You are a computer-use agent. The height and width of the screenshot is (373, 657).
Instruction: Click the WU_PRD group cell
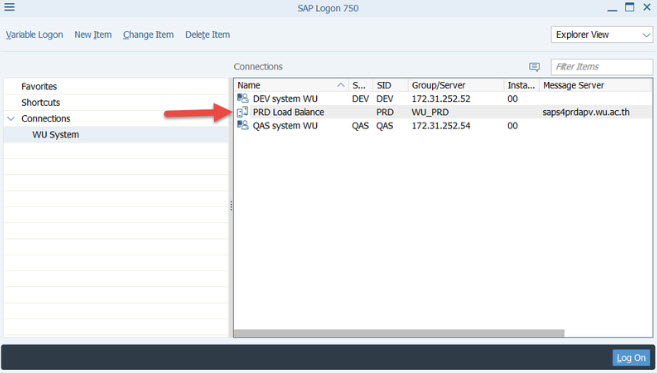click(x=430, y=112)
